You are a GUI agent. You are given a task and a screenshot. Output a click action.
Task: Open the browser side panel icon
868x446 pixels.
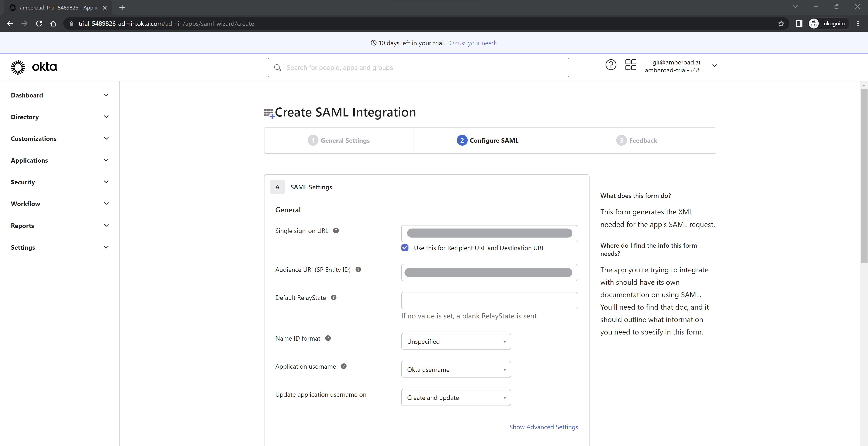pyautogui.click(x=799, y=24)
